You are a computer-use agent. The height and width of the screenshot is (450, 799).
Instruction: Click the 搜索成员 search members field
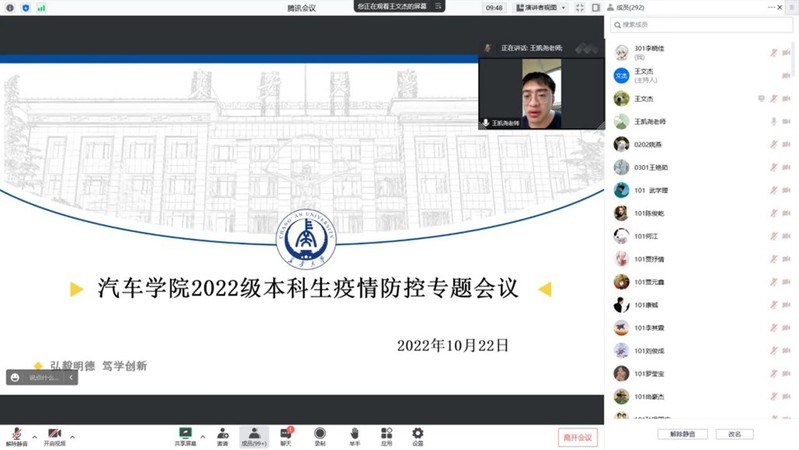pos(703,25)
